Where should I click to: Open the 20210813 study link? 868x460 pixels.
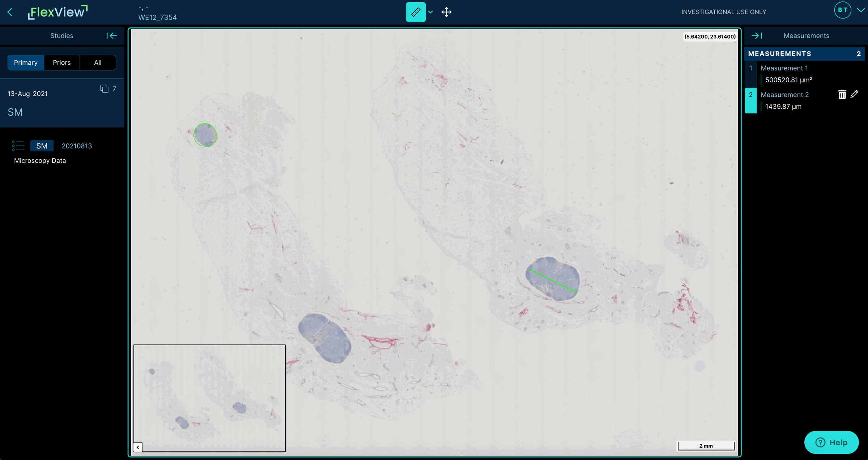(77, 146)
